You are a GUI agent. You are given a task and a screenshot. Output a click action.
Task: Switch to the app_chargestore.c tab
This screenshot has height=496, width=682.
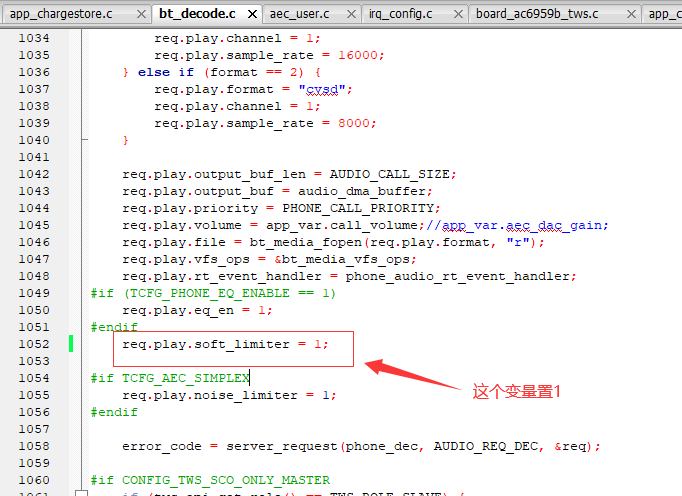pos(61,14)
